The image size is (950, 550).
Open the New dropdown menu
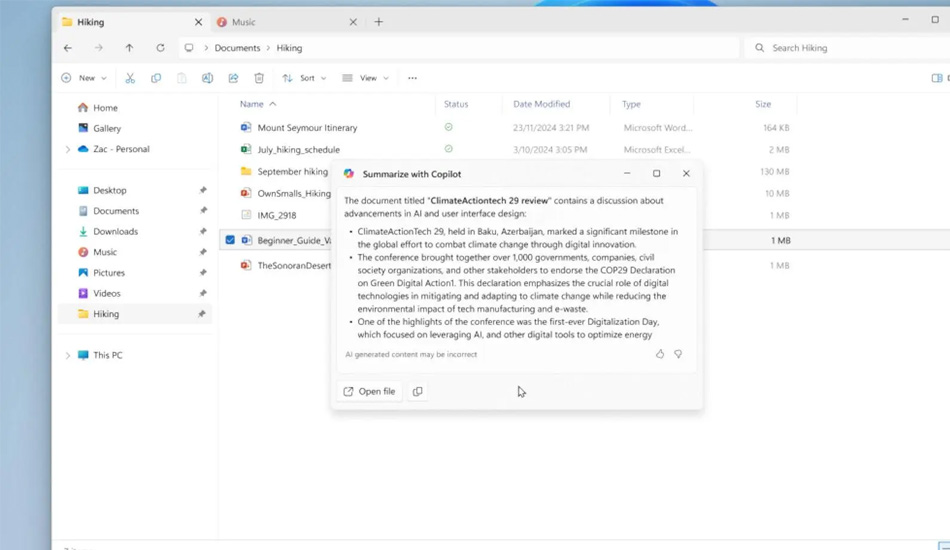click(x=84, y=78)
